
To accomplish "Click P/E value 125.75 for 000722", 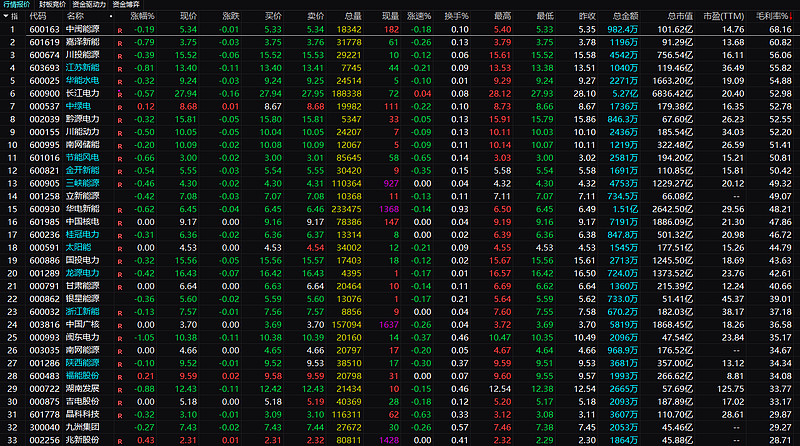I will (730, 389).
